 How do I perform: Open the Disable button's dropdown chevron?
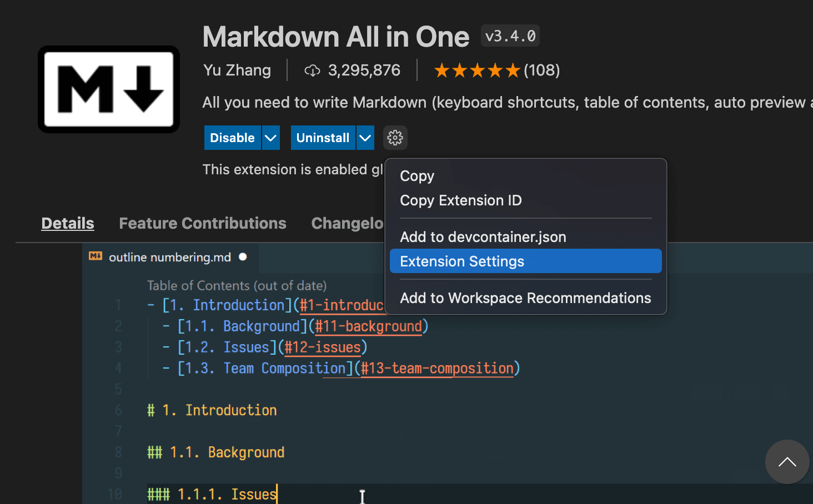tap(270, 137)
